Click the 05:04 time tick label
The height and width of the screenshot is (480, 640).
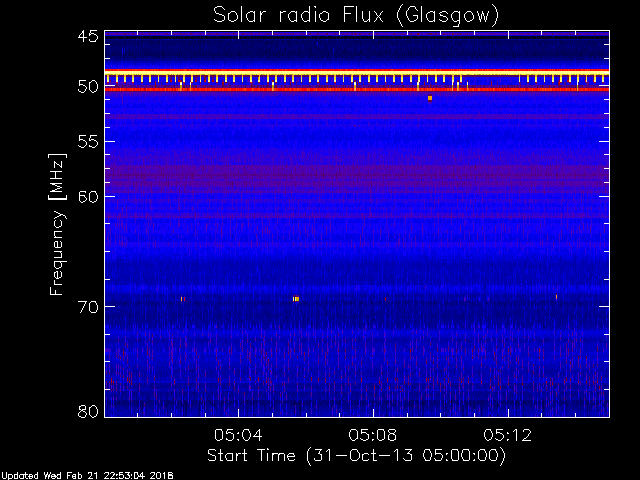(x=237, y=435)
